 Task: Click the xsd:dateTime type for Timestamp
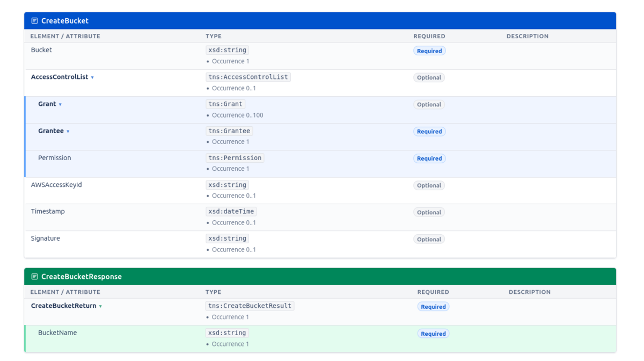(231, 211)
